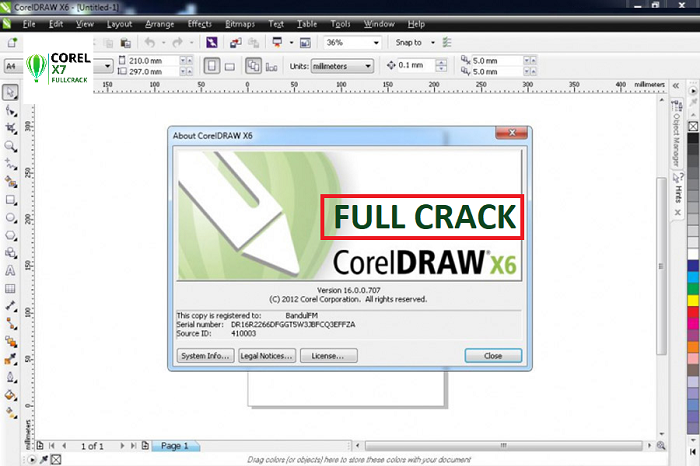Open the Application Launcher icon

click(278, 43)
